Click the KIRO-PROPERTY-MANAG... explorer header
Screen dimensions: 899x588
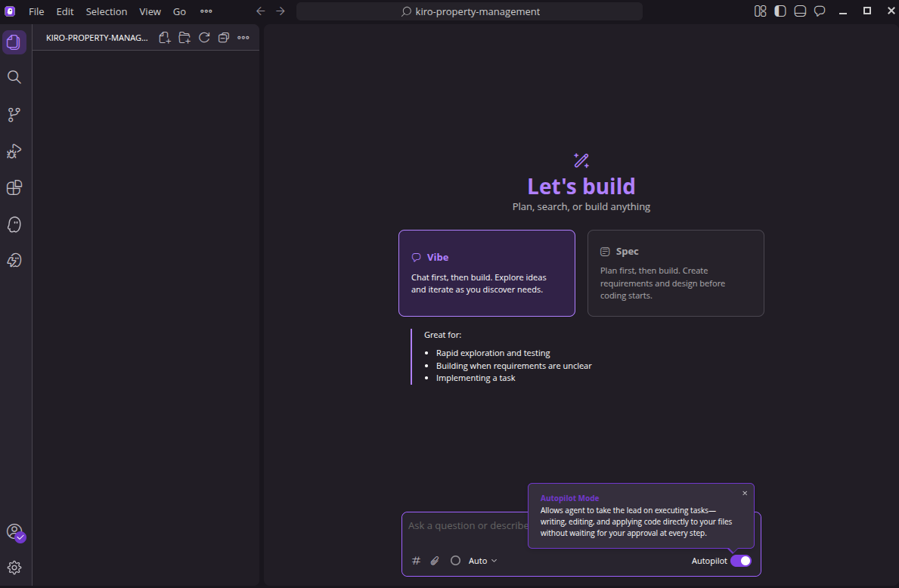pyautogui.click(x=97, y=38)
